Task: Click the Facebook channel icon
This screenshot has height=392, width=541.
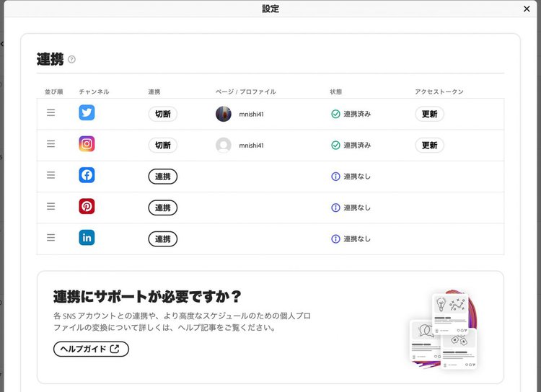Action: 87,175
